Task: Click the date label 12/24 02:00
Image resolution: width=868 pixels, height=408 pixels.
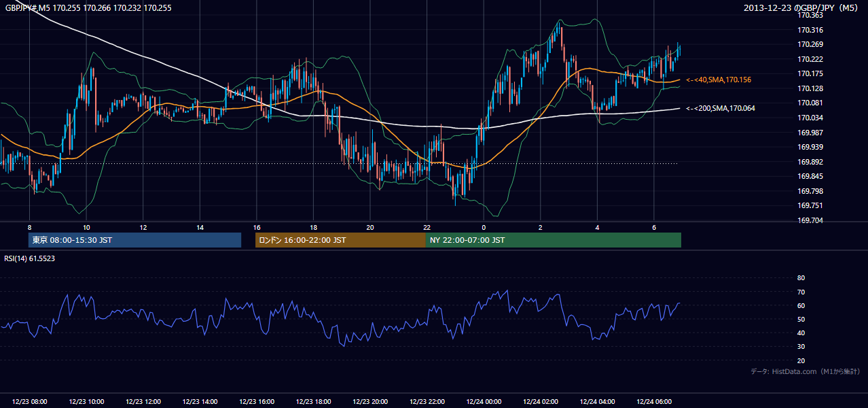Action: [540, 402]
